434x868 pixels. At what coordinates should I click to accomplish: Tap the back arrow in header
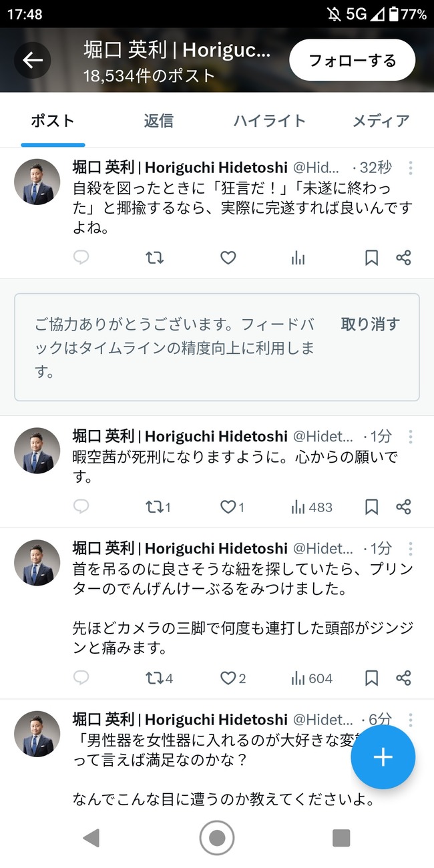click(33, 60)
